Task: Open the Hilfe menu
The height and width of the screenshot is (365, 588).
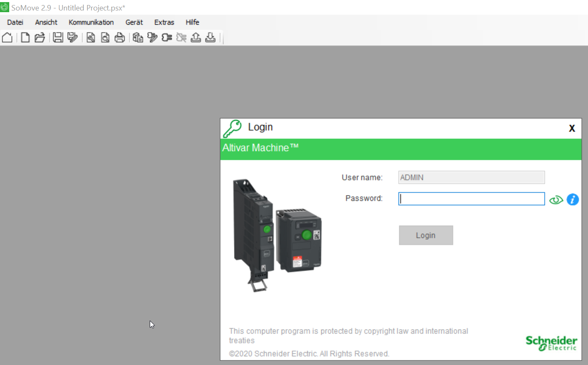Action: pos(193,22)
